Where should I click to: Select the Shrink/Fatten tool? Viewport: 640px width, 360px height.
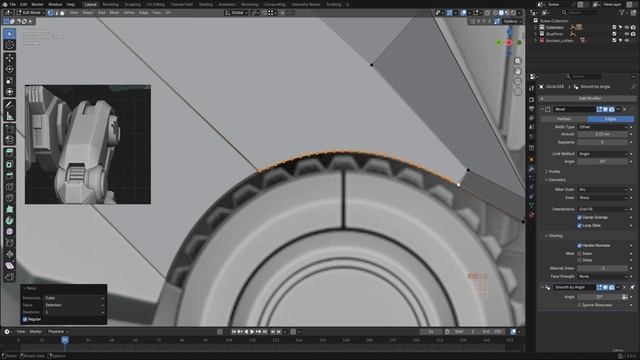tap(9, 254)
